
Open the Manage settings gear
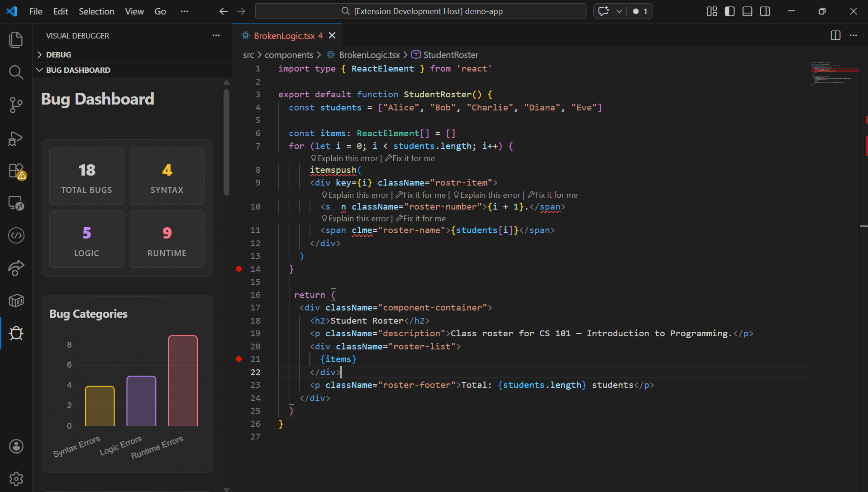[16, 478]
